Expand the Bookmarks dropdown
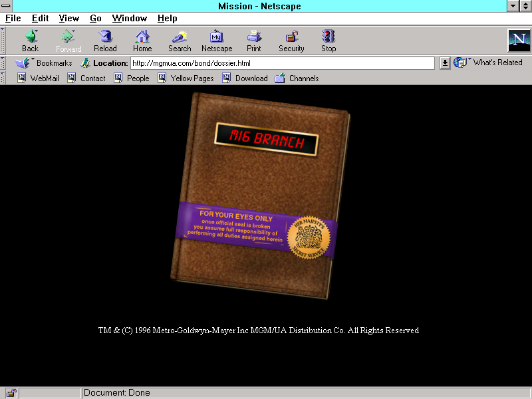Viewport: 532px width, 399px height. click(44, 63)
